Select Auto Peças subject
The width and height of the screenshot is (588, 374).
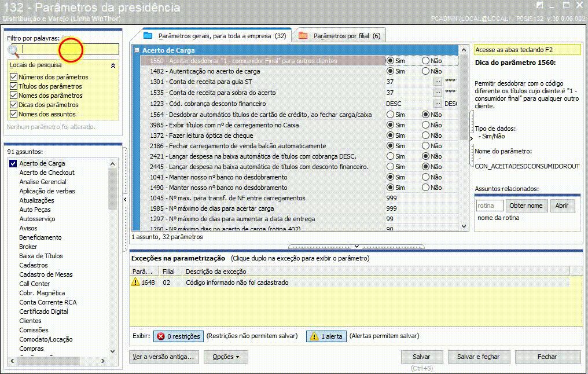coord(35,210)
